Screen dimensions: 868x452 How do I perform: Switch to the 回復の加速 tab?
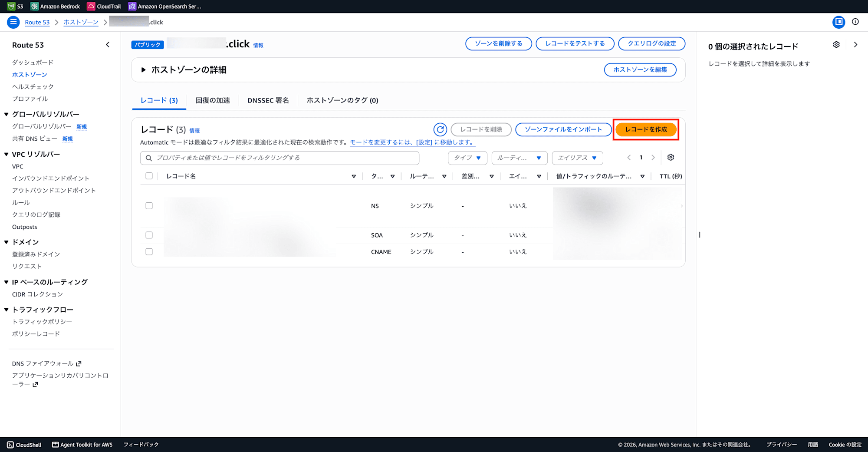pos(213,100)
